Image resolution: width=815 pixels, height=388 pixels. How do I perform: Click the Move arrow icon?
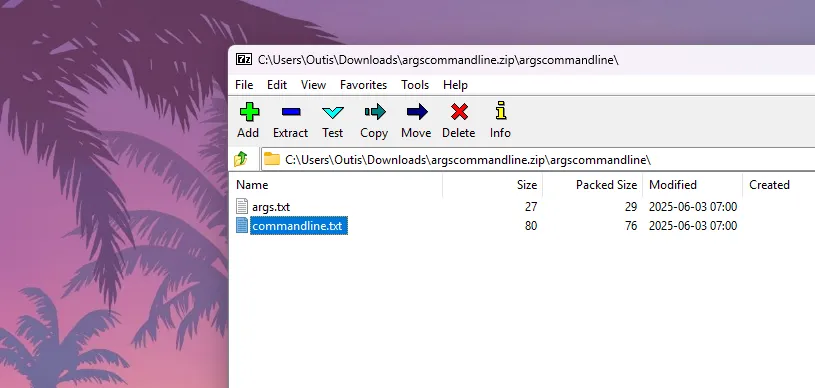pos(417,112)
